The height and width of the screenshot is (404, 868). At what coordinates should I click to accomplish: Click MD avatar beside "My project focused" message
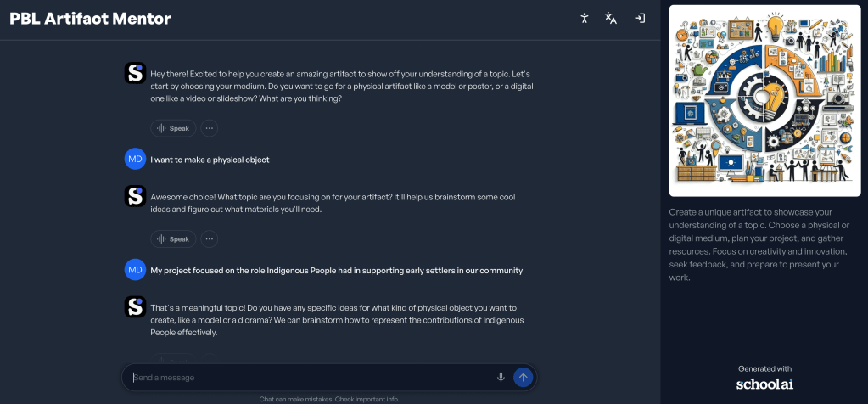135,270
